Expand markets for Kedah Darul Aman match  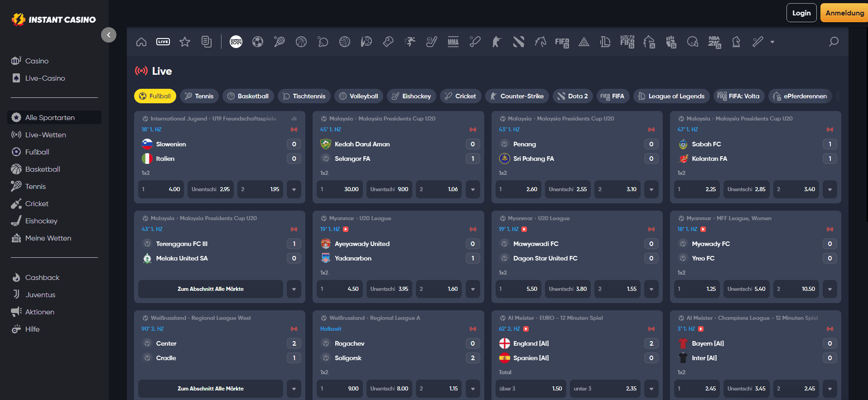[473, 189]
